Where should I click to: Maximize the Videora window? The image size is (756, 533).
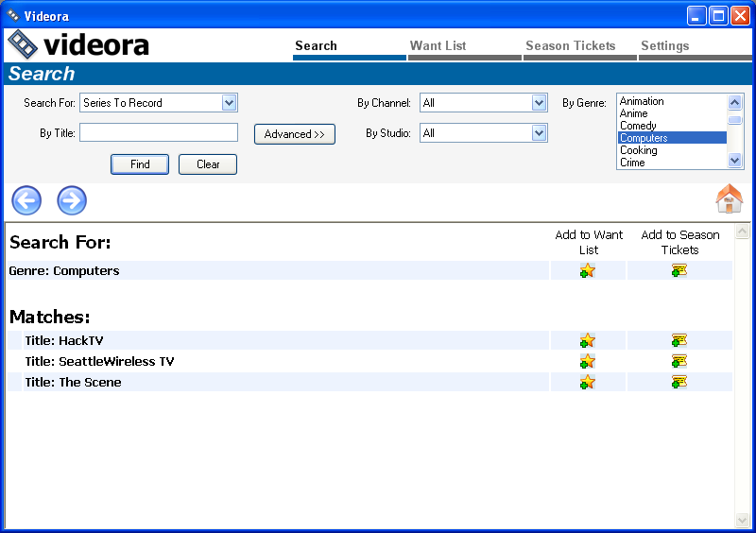click(x=718, y=16)
